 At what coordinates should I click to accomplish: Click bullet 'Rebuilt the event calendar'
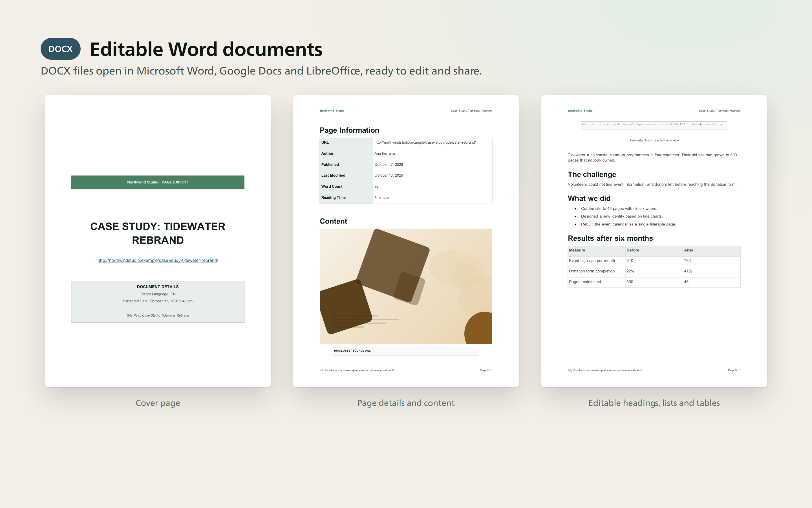click(628, 224)
